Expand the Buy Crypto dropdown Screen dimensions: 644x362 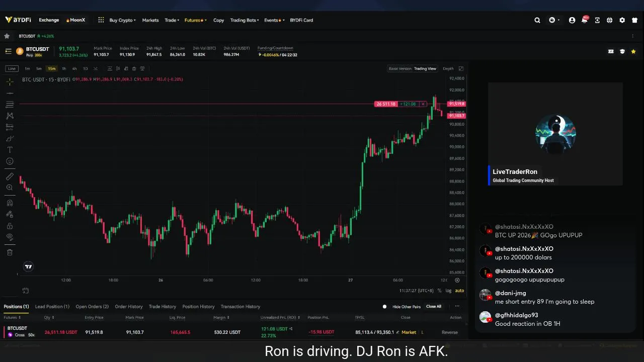pos(122,20)
